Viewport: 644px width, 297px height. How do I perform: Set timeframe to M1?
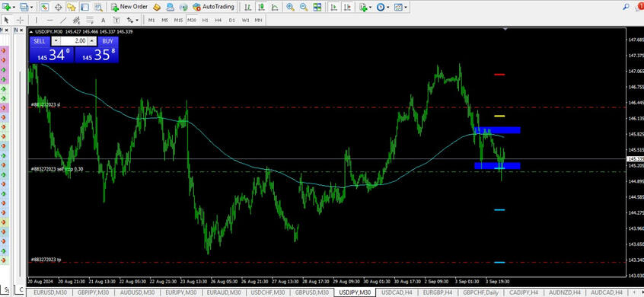[x=151, y=20]
